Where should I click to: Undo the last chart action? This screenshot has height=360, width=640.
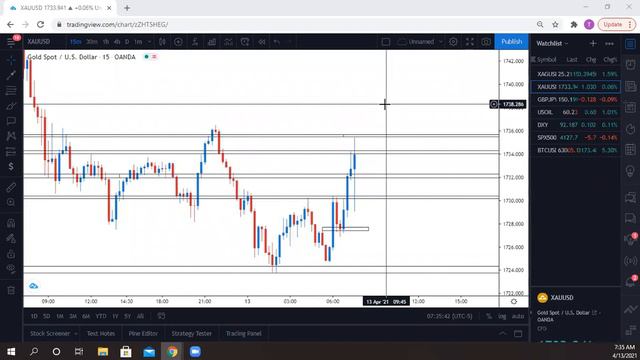click(x=277, y=42)
